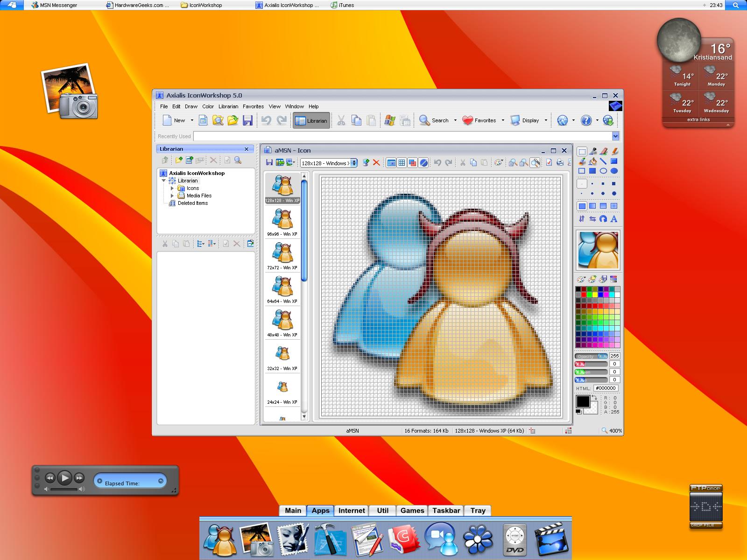Undo in the aMSN icon editor toolbar
Image resolution: width=747 pixels, height=560 pixels.
click(437, 162)
